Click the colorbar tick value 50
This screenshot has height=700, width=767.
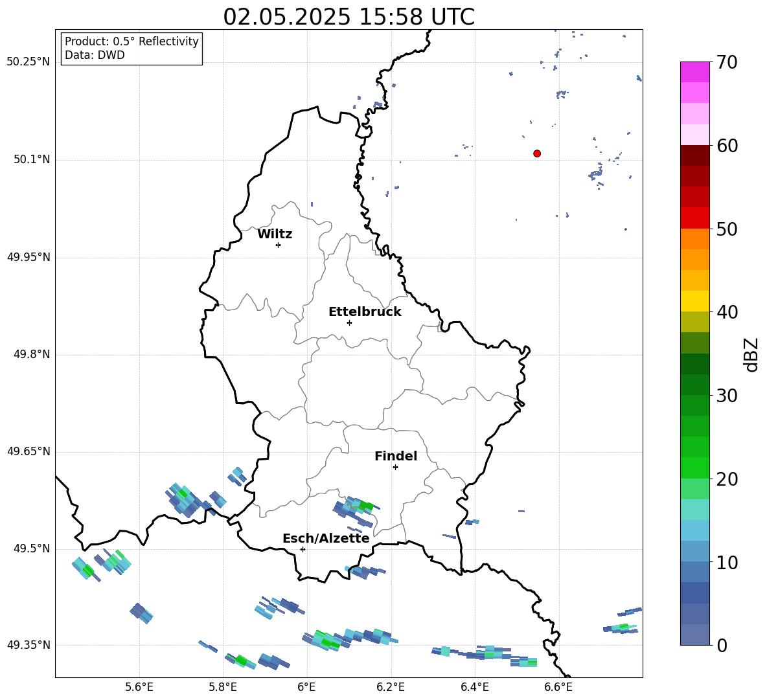tap(727, 229)
